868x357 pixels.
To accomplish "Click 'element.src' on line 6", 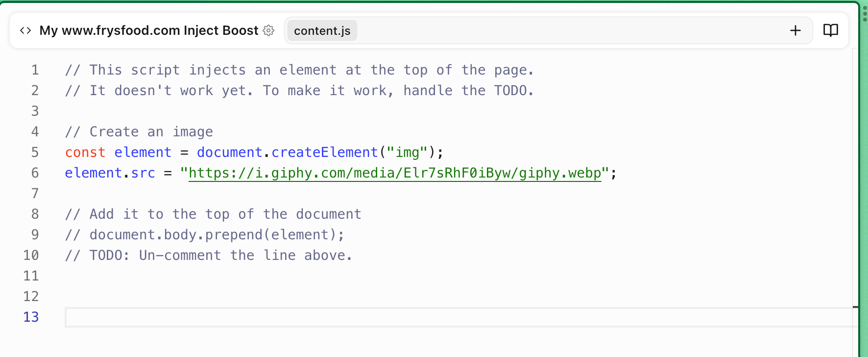I will click(x=110, y=173).
